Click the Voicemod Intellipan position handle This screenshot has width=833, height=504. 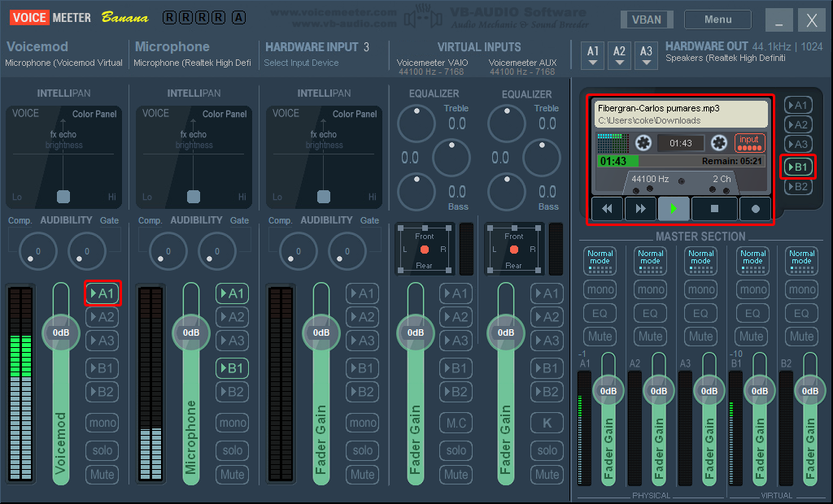[63, 197]
